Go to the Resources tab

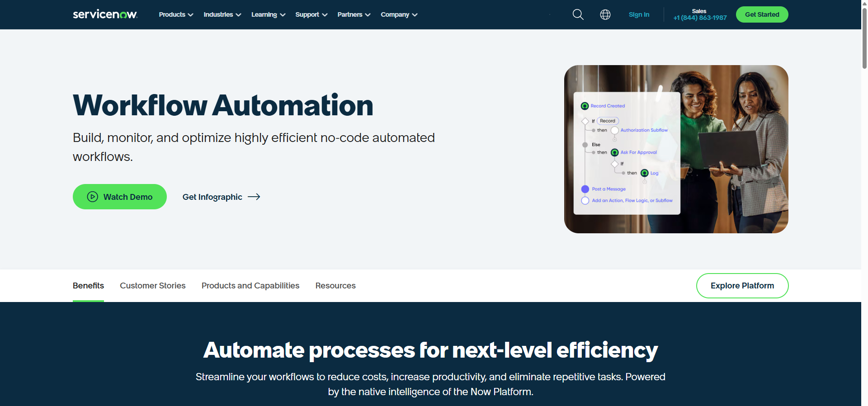pos(335,286)
